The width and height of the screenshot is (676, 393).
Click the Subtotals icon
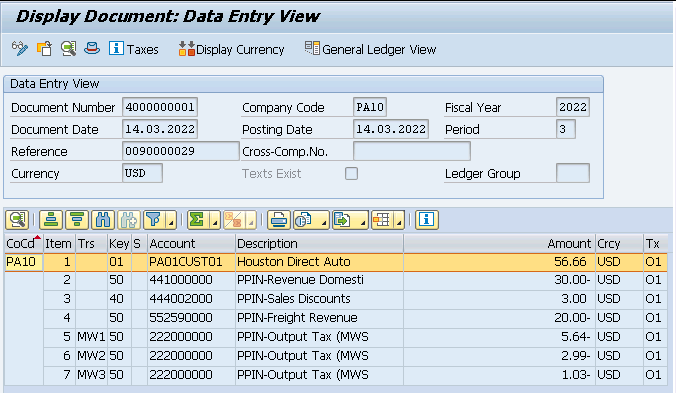coord(233,220)
